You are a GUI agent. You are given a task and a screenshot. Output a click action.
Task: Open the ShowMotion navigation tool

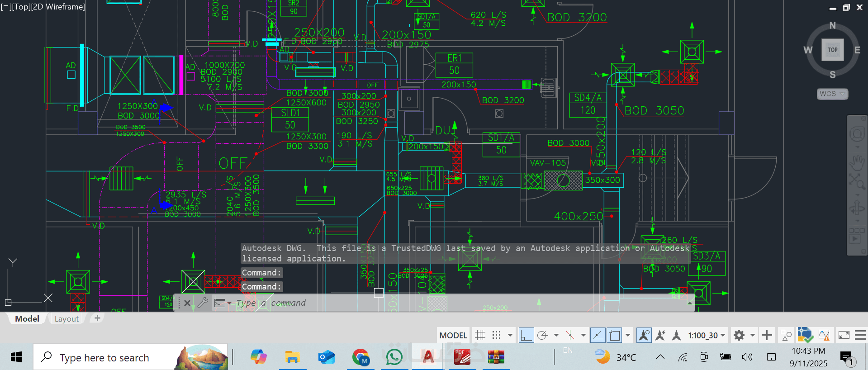click(857, 236)
